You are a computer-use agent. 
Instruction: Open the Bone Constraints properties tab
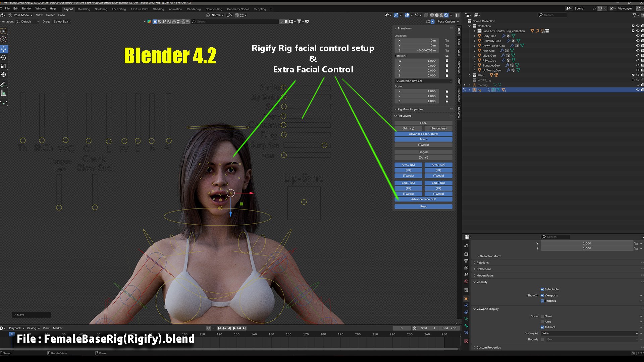tap(466, 333)
